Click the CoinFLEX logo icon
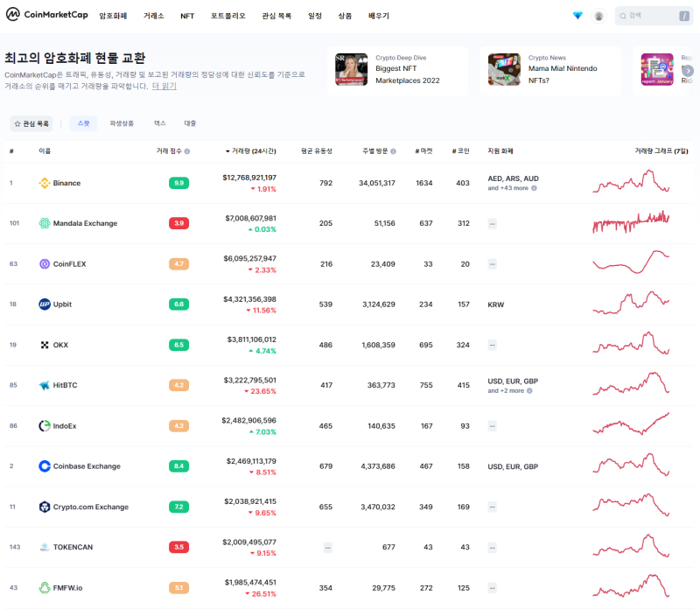Screen dimensions: 700x609 pos(45,264)
